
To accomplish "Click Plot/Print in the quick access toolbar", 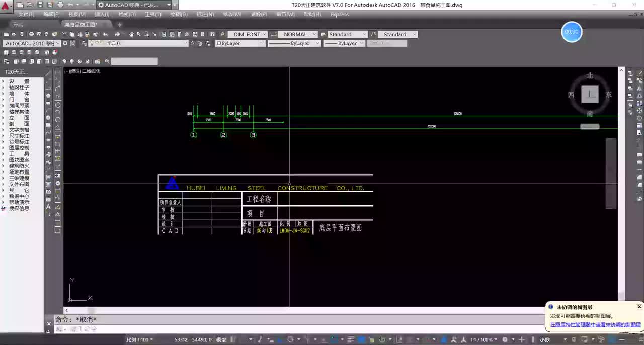I will 60,5.
